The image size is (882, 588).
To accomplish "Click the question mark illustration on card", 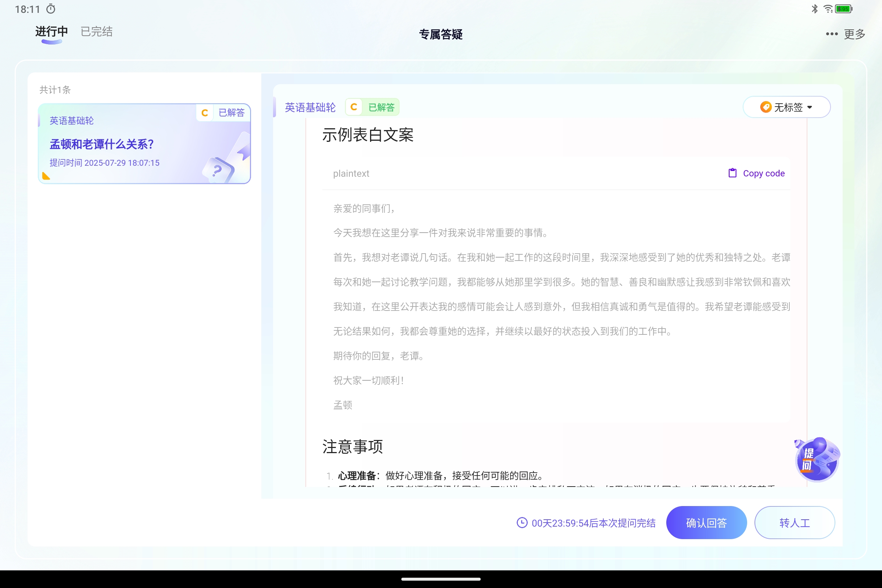I will [218, 170].
